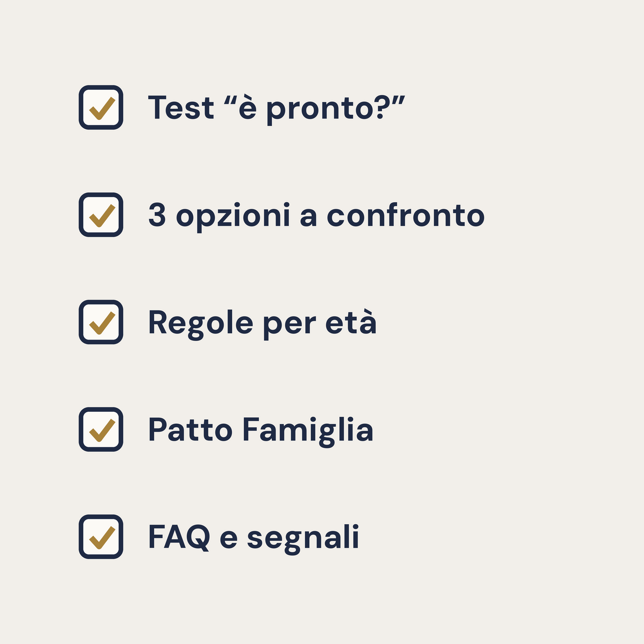The image size is (644, 644).
Task: Uncheck the "FAQ e segnali" checkbox
Action: pos(101,537)
